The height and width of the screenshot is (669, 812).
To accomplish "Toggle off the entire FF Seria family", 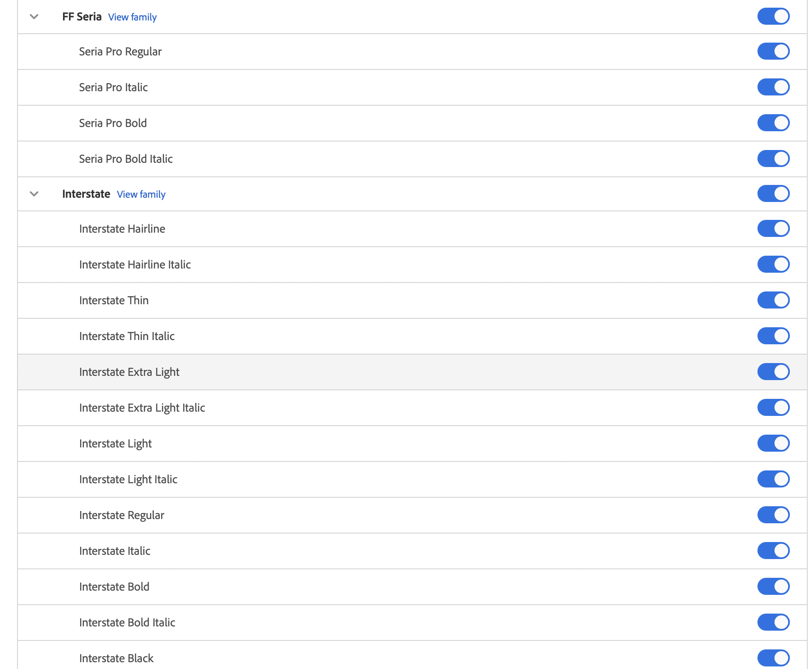I will 773,17.
